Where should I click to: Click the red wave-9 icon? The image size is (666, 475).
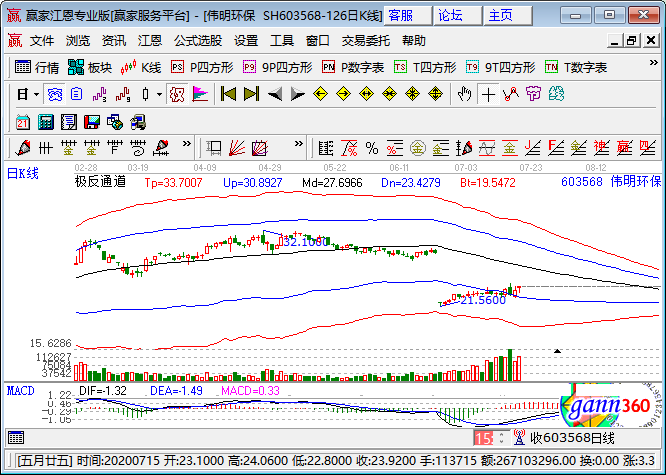123,94
